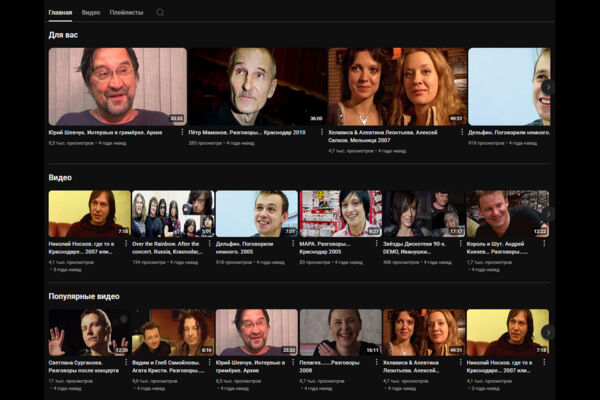Play Король и Шут Андрей Князев thumbnail
The width and height of the screenshot is (600, 400).
(508, 214)
